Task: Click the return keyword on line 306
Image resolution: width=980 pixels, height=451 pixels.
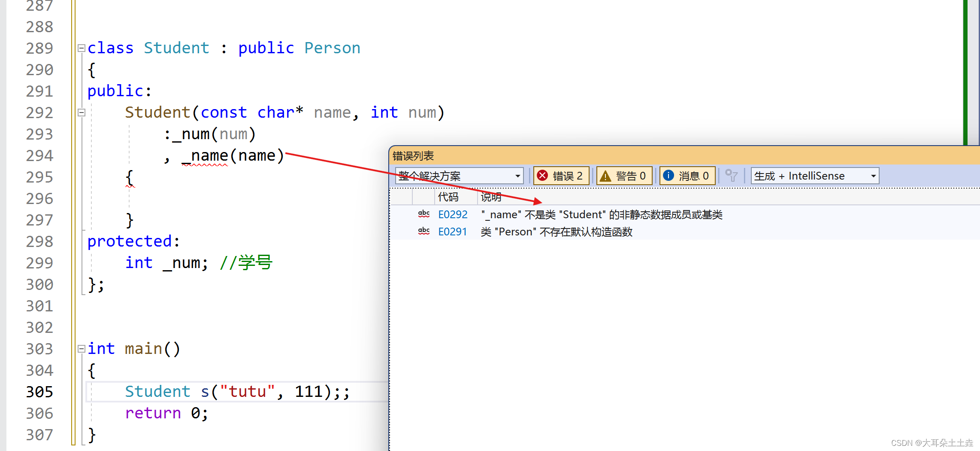Action: (x=153, y=413)
